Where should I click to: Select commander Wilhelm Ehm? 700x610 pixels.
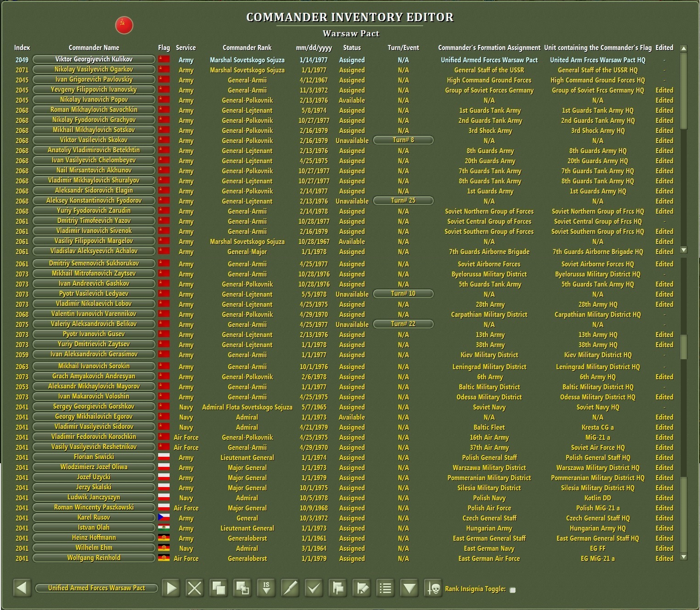(94, 548)
